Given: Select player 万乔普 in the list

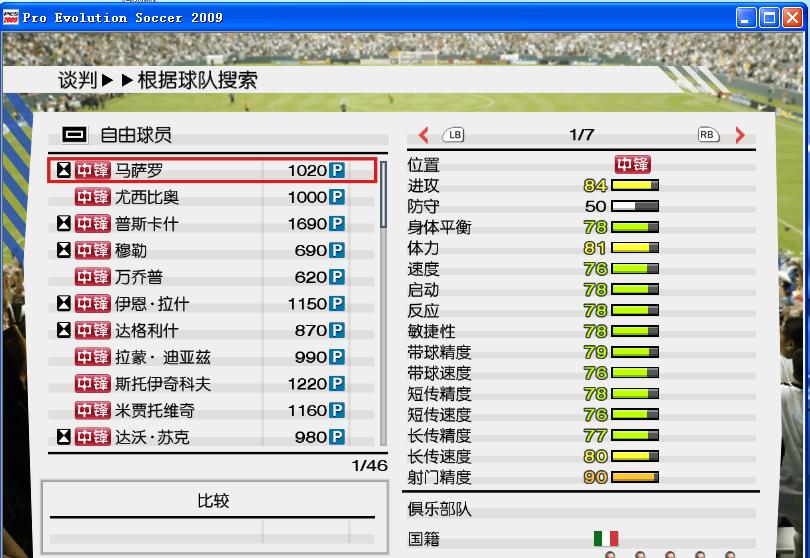Looking at the screenshot, I should coord(212,277).
